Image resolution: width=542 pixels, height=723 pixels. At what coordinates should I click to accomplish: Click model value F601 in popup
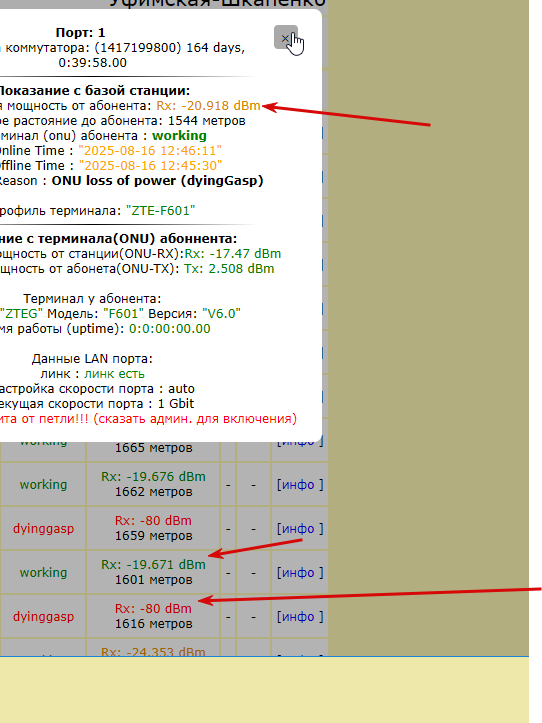[x=124, y=314]
